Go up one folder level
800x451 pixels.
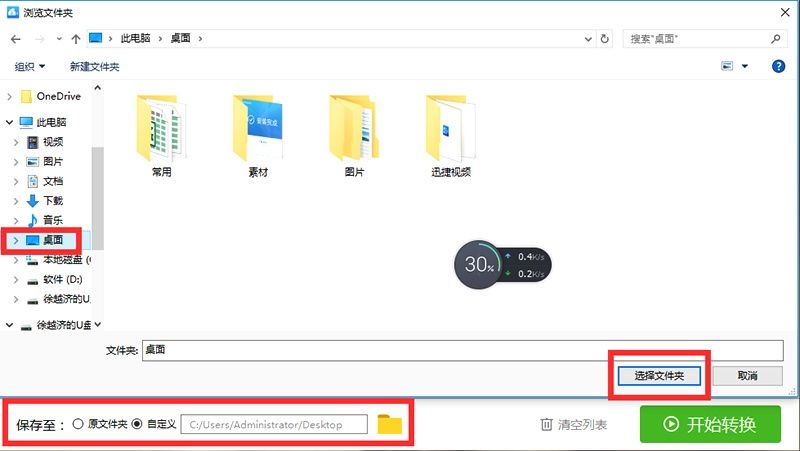(76, 39)
